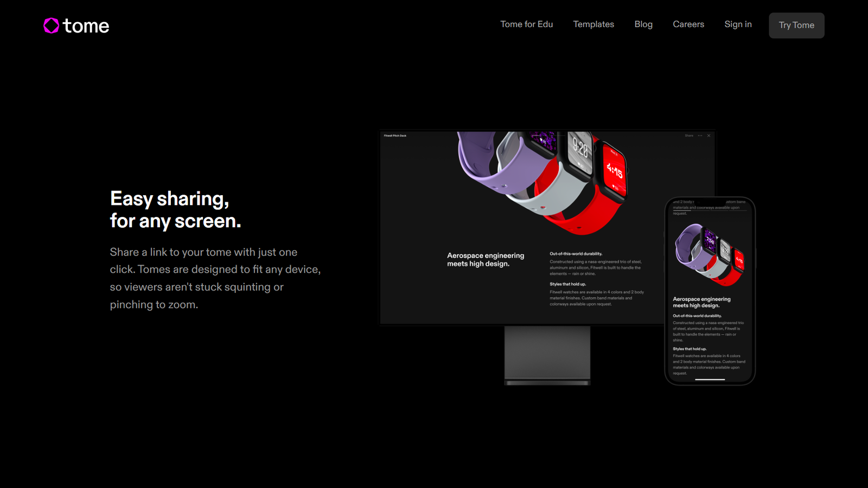The width and height of the screenshot is (868, 488).
Task: Click Share in the desktop mockup header
Action: tap(688, 136)
